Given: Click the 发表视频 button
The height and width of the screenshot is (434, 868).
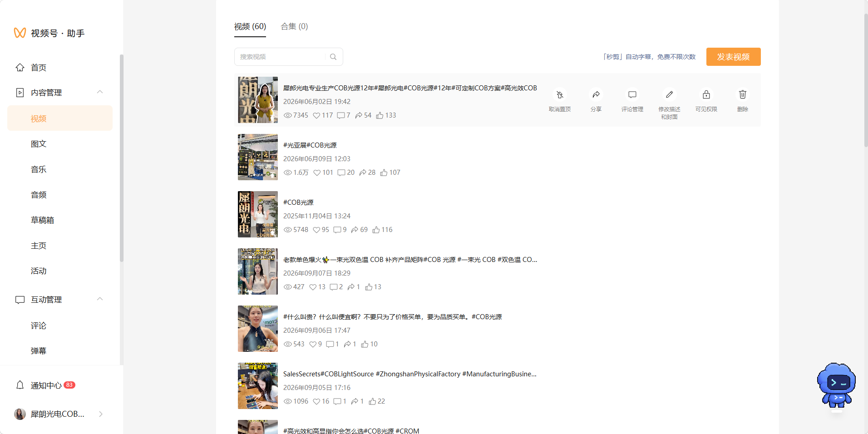Looking at the screenshot, I should (x=733, y=57).
